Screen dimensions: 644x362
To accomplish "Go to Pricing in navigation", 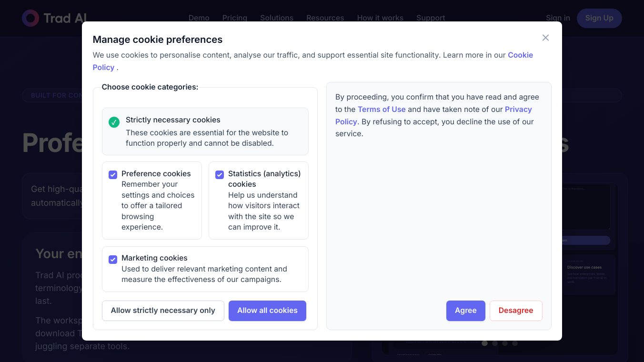I will (x=234, y=18).
